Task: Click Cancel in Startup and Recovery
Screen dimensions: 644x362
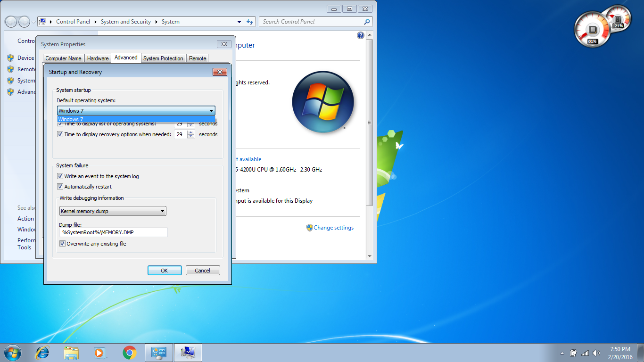Action: [202, 271]
